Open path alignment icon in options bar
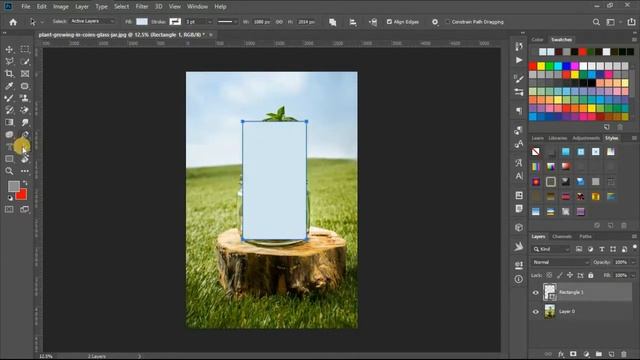This screenshot has width=640, height=360. pos(353,22)
